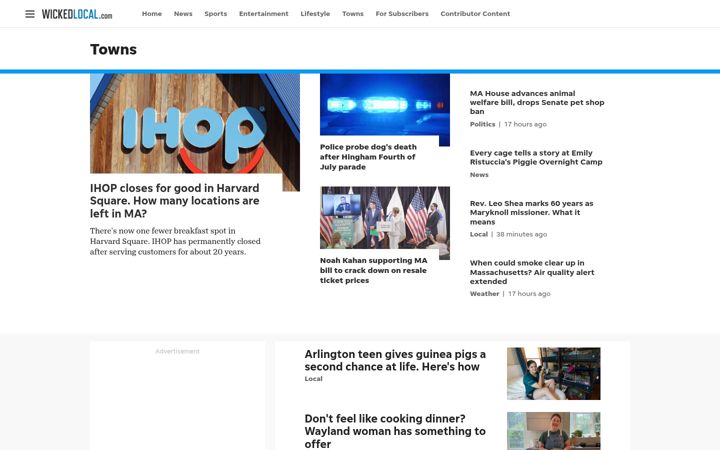Image resolution: width=720 pixels, height=450 pixels.
Task: Click '17 hours ago' beside Politics label
Action: pos(525,124)
